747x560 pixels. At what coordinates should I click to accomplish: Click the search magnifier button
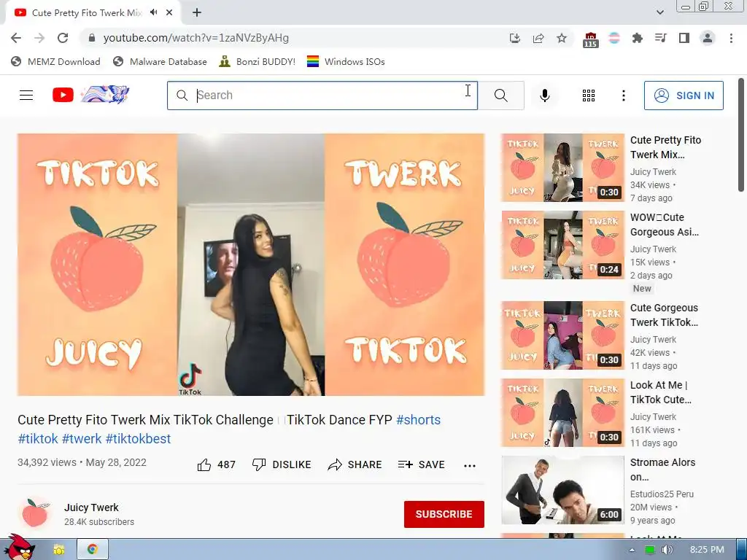click(501, 96)
